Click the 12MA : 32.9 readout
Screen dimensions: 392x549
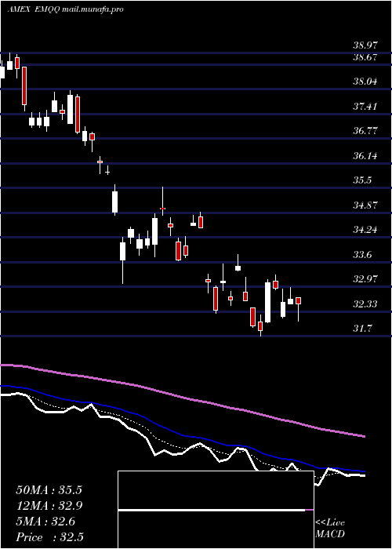point(49,506)
